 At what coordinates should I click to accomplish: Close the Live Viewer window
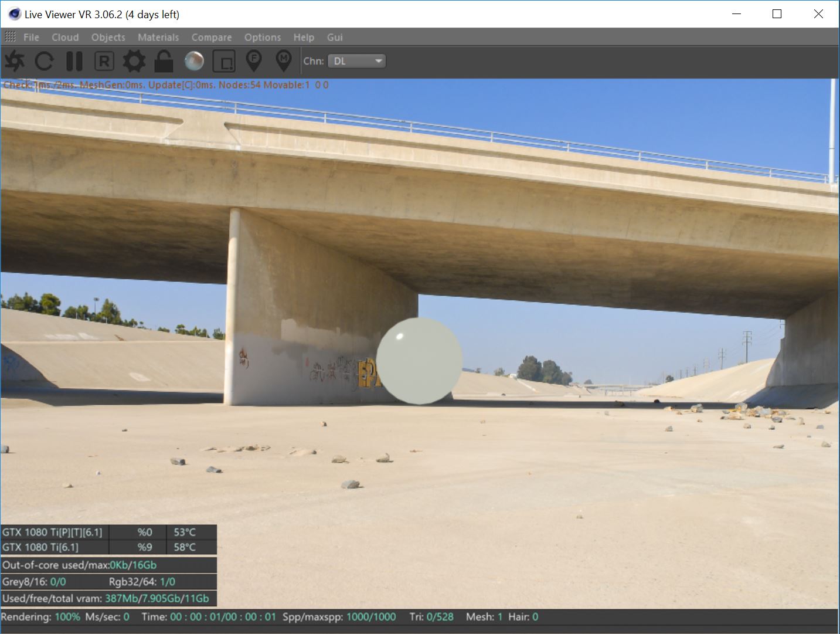(x=818, y=14)
